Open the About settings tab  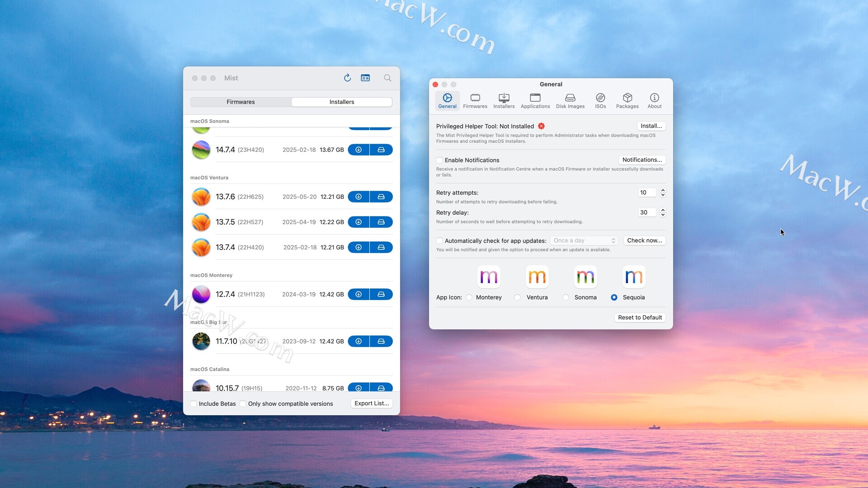pyautogui.click(x=654, y=101)
